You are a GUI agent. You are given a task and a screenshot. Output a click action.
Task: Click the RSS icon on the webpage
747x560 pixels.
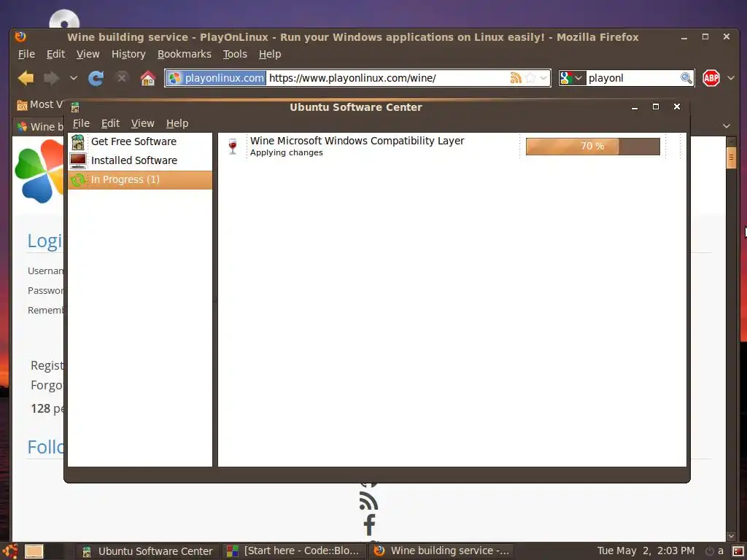point(368,501)
